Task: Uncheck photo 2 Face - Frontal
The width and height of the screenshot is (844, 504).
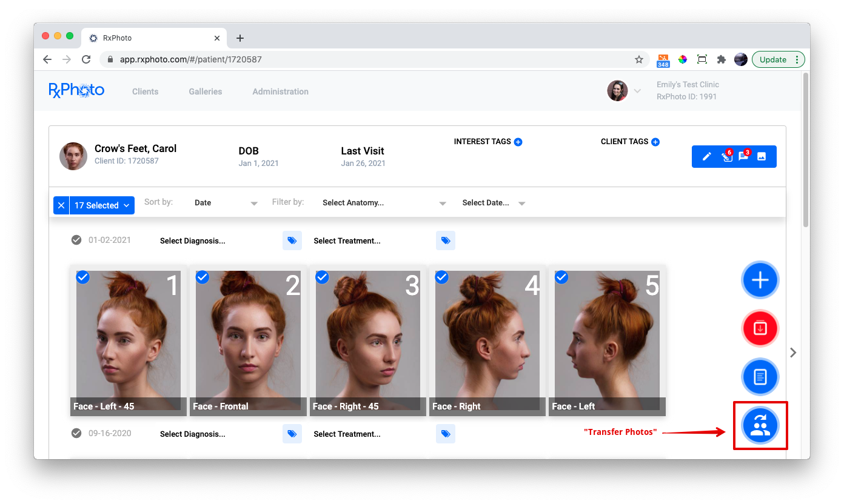Action: pyautogui.click(x=203, y=277)
